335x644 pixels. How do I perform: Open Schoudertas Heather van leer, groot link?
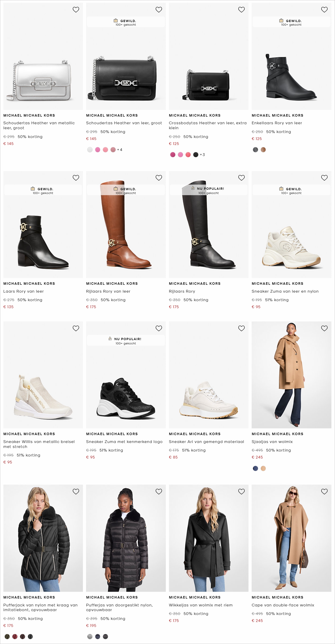pyautogui.click(x=124, y=123)
